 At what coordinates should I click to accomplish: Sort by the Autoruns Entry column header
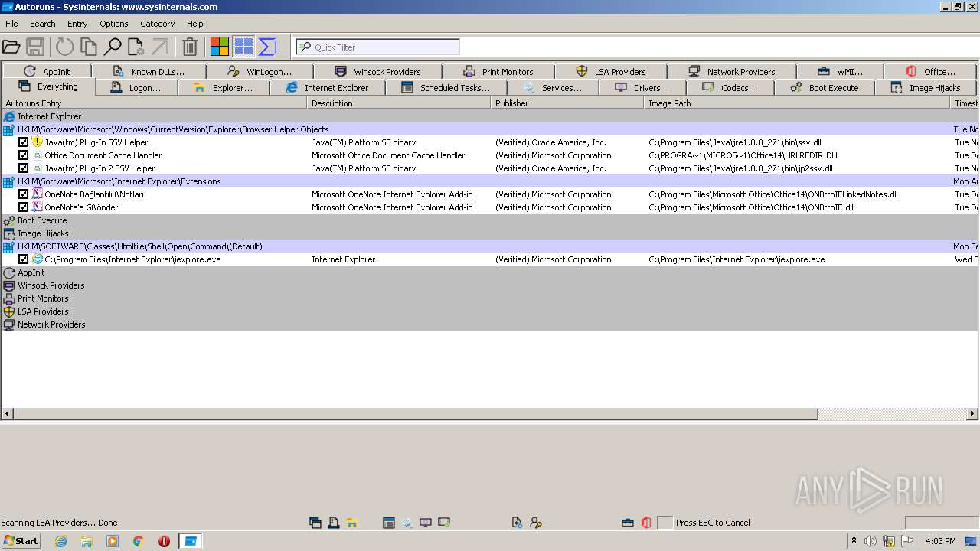coord(154,103)
